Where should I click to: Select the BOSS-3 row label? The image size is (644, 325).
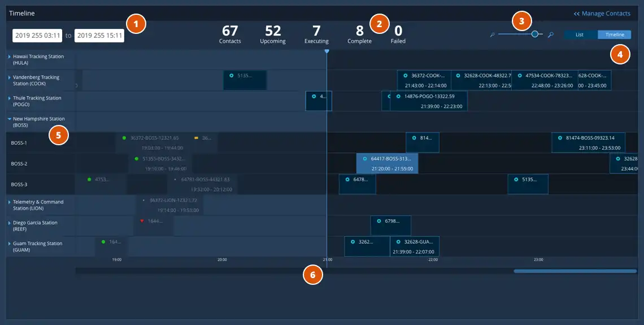[19, 184]
